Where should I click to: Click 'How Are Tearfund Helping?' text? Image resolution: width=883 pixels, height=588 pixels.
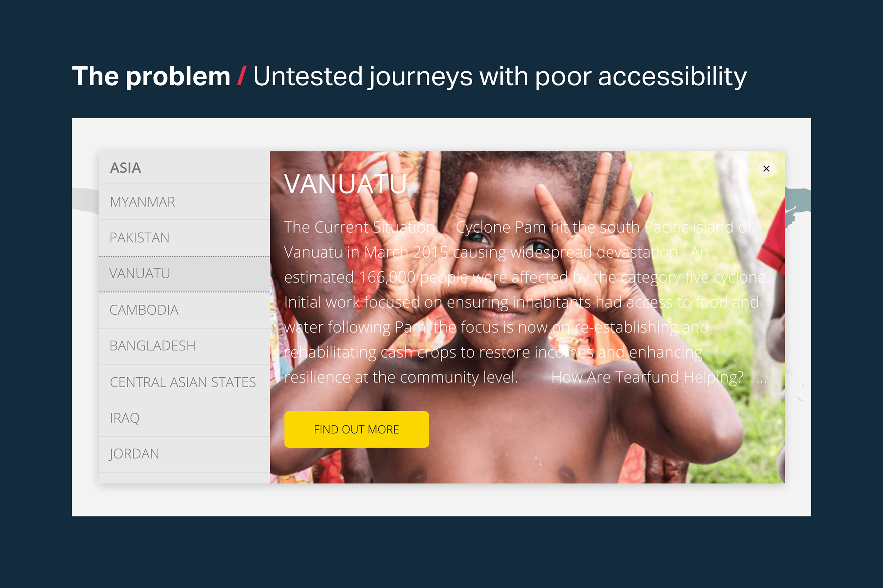tap(647, 377)
